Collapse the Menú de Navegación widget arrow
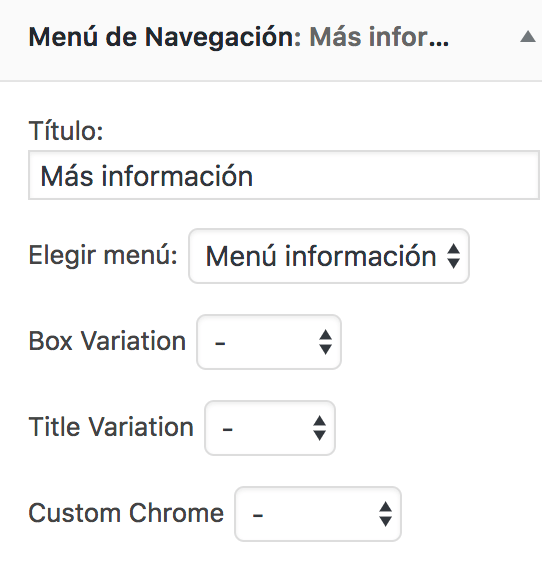The width and height of the screenshot is (542, 576). 528,37
